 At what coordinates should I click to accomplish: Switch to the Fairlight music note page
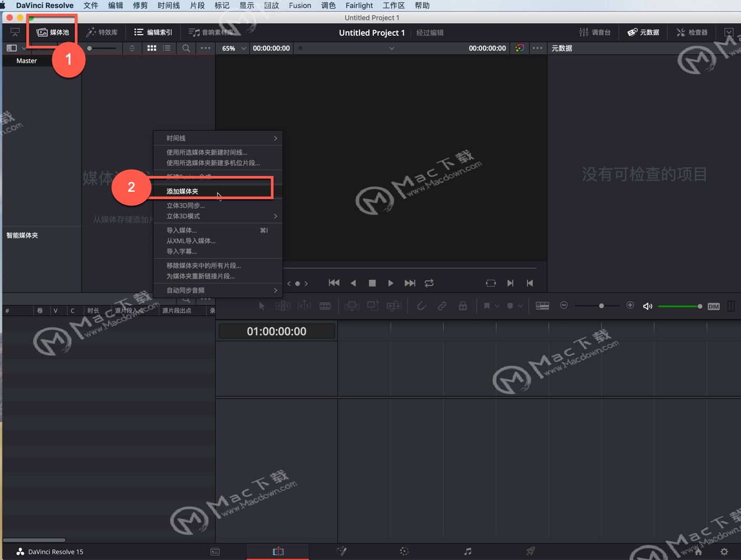point(467,552)
